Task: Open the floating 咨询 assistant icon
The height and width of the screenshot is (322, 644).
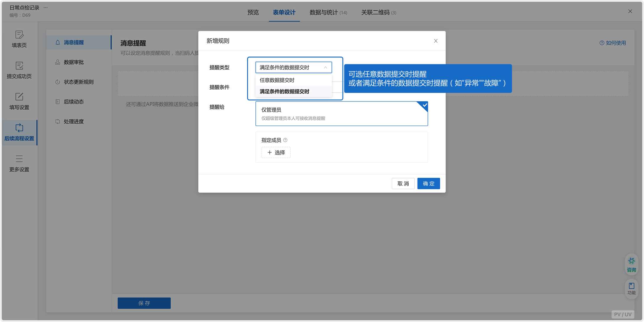Action: pyautogui.click(x=632, y=264)
